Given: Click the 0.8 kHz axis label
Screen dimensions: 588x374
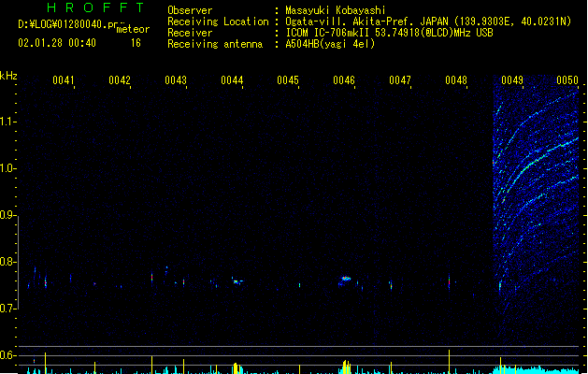Looking at the screenshot, I should 7,262.
